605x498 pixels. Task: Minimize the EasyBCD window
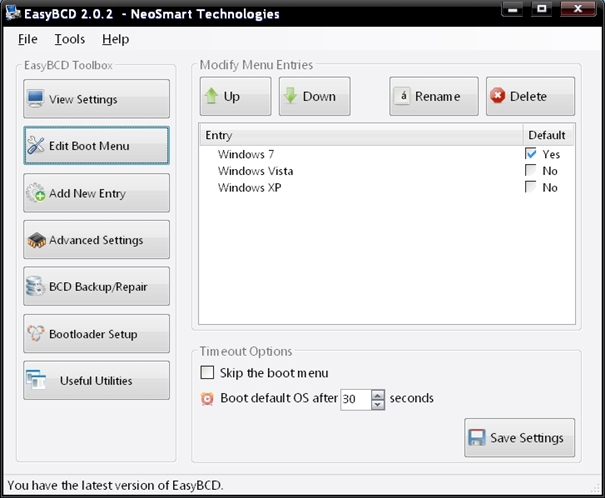pyautogui.click(x=513, y=9)
